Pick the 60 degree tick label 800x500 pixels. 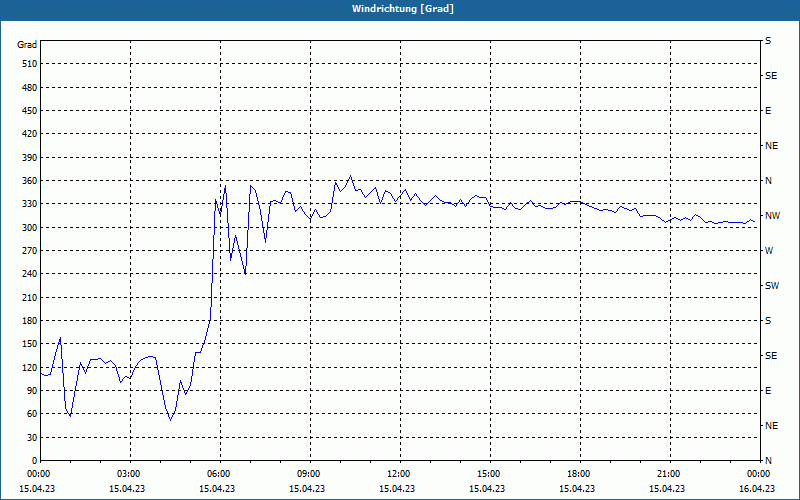tap(32, 414)
